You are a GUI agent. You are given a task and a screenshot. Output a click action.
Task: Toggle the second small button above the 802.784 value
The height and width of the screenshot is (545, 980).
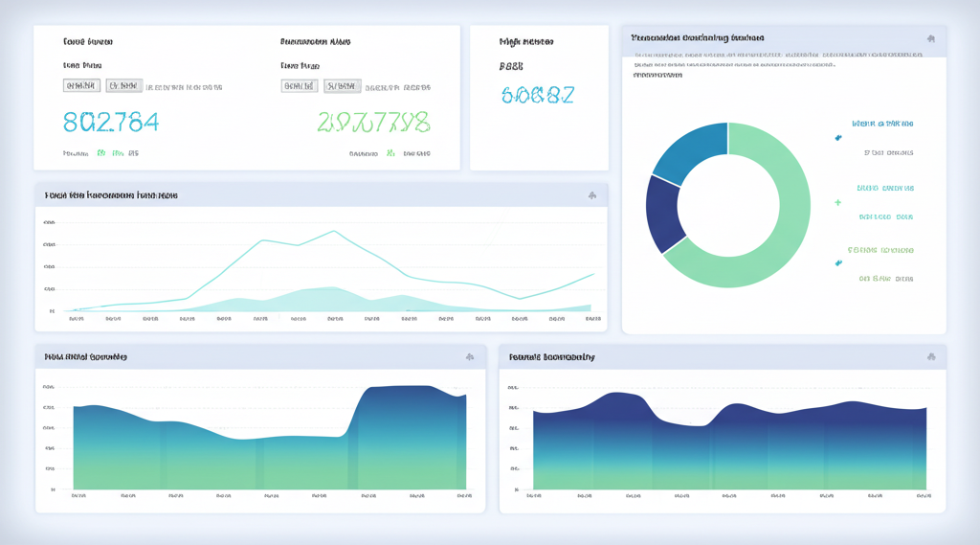click(123, 86)
